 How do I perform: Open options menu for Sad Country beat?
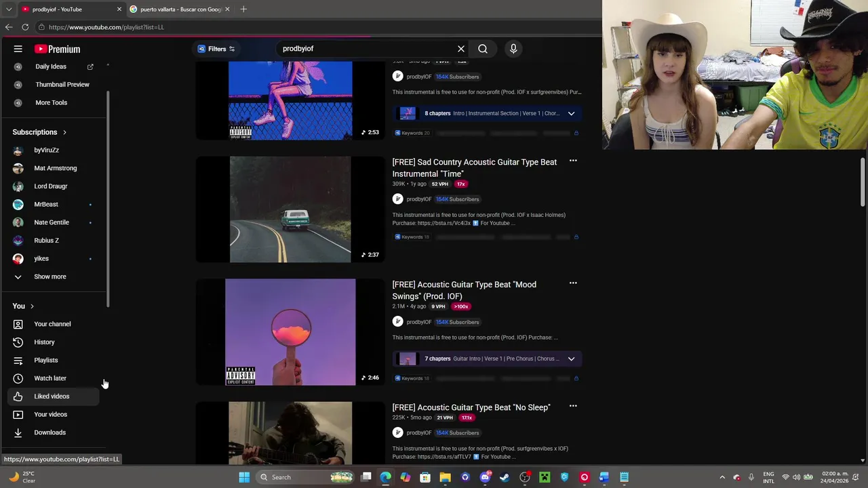coord(573,161)
